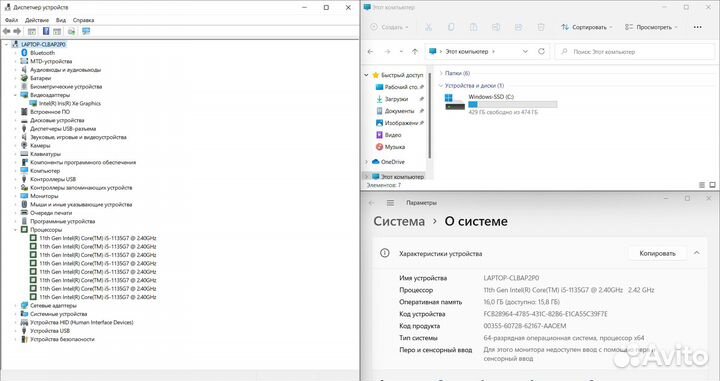Click the Refresh icon beside Explorer address bar

[x=541, y=51]
